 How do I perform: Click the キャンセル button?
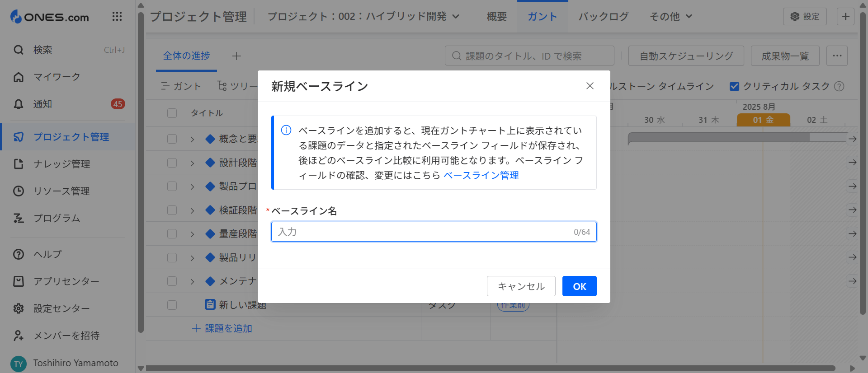click(x=521, y=286)
